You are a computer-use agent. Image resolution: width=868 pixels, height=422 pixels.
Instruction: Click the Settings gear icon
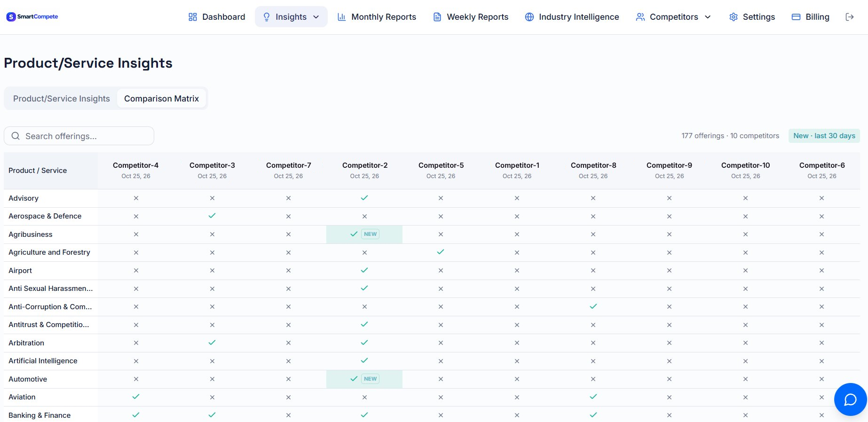coord(734,17)
